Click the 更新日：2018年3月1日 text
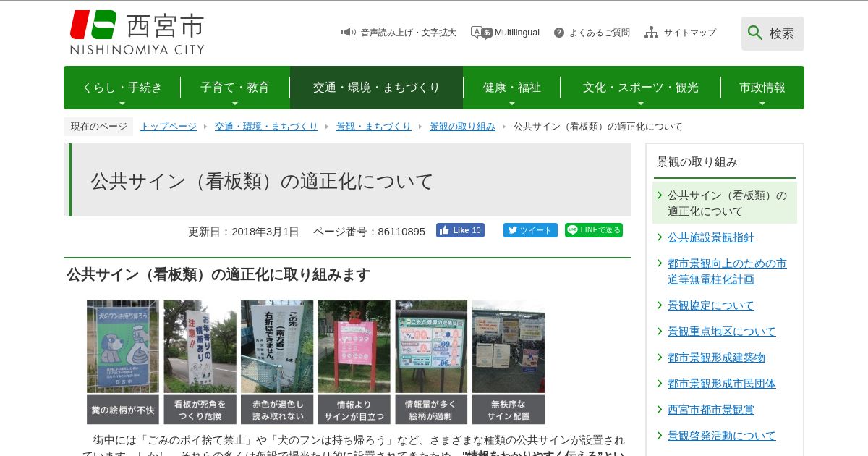Screen dimensions: 868x456 click(243, 232)
